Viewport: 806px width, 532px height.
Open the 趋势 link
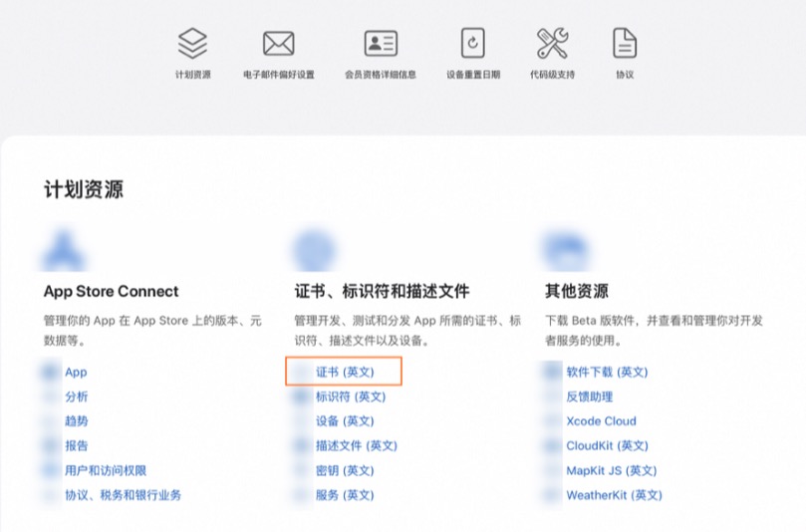tap(76, 421)
